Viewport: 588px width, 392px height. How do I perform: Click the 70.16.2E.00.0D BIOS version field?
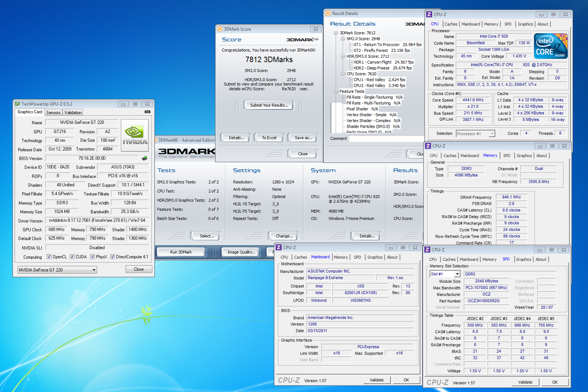point(92,158)
